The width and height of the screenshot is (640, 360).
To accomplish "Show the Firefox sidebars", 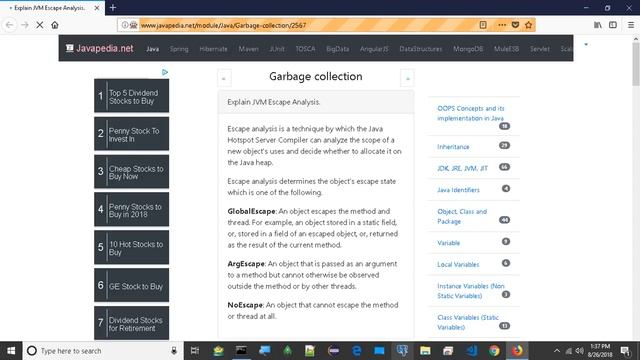I will coord(613,25).
